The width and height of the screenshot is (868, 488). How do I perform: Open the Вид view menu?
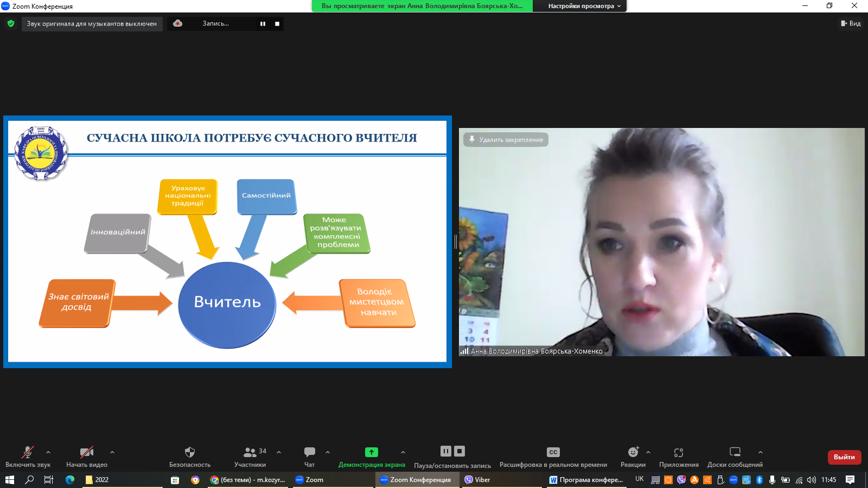(851, 23)
